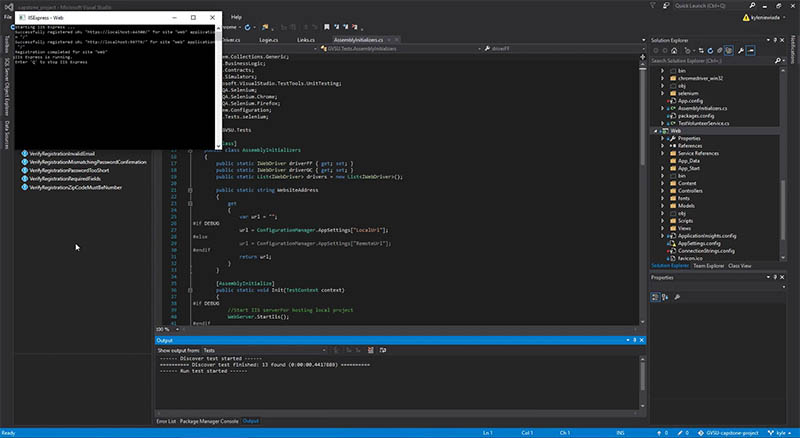Open the Help menu
The height and width of the screenshot is (438, 800).
[236, 17]
